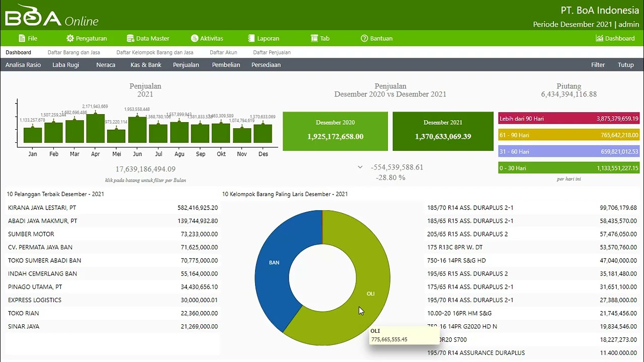Click the Dashboard chart icon

599,38
